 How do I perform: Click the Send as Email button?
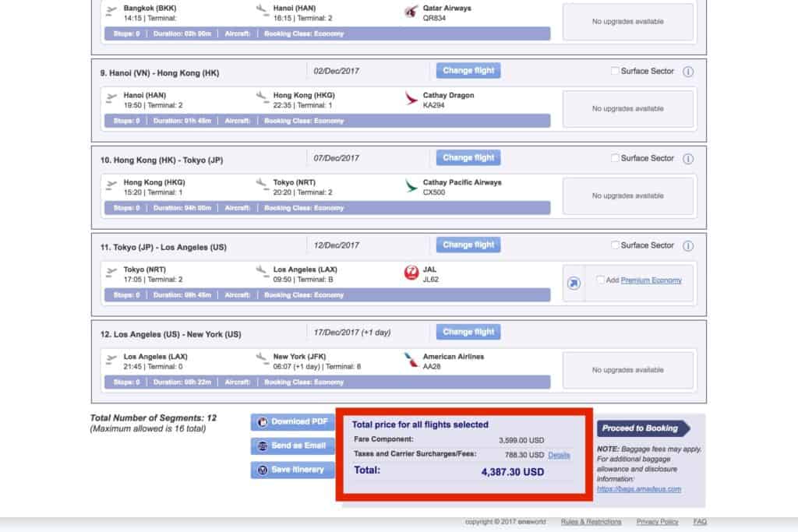click(x=291, y=446)
